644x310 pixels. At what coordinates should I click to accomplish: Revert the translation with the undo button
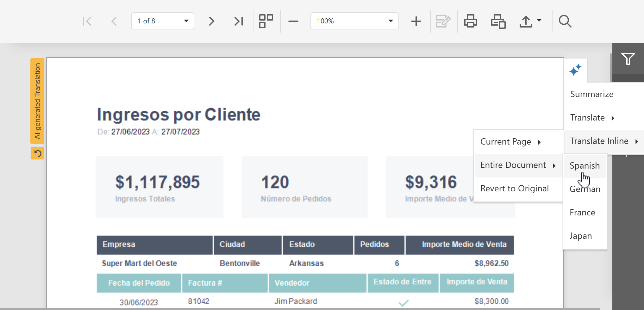[x=37, y=153]
